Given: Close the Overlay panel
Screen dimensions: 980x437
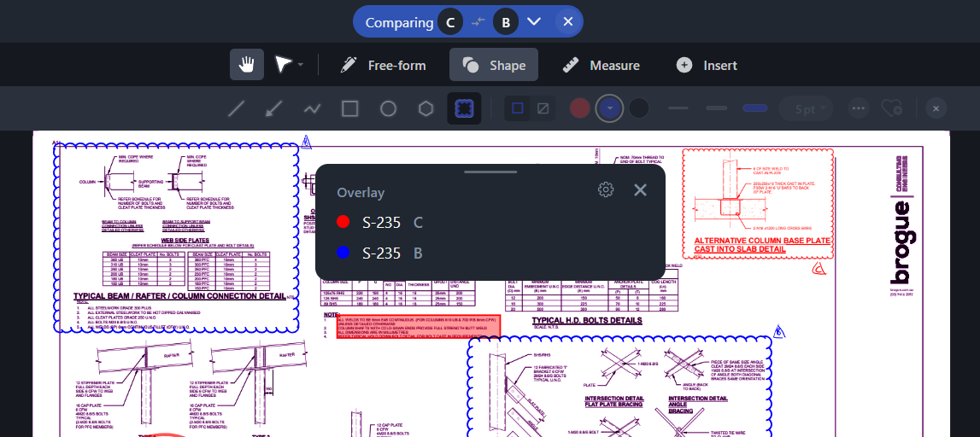Looking at the screenshot, I should pyautogui.click(x=640, y=189).
